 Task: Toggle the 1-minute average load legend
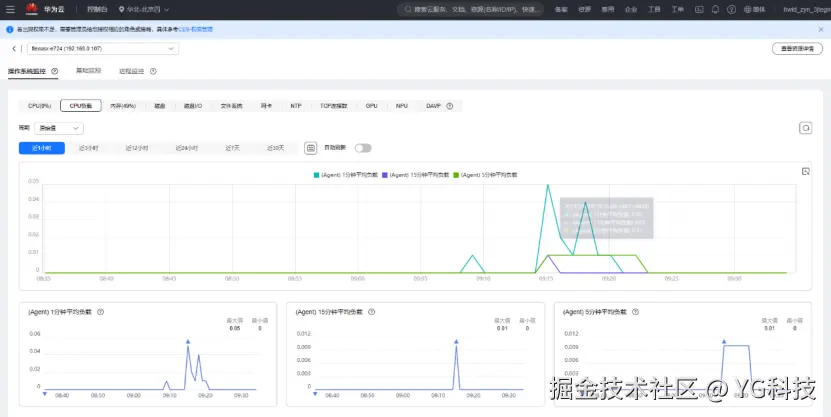(346, 175)
